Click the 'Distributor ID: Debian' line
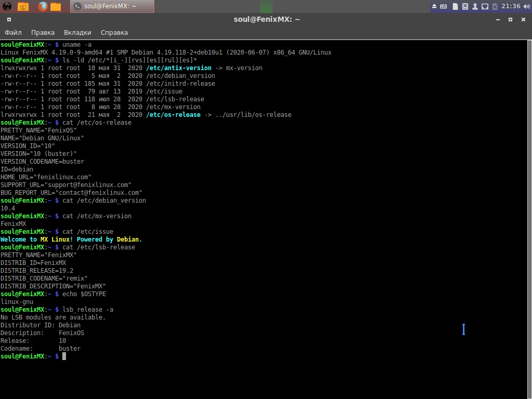532x399 pixels. [41, 325]
